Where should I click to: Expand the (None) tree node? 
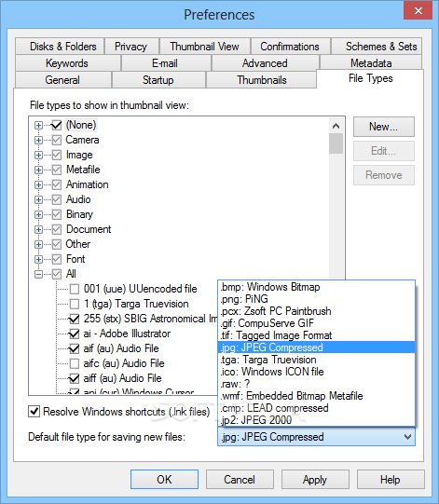pos(38,125)
